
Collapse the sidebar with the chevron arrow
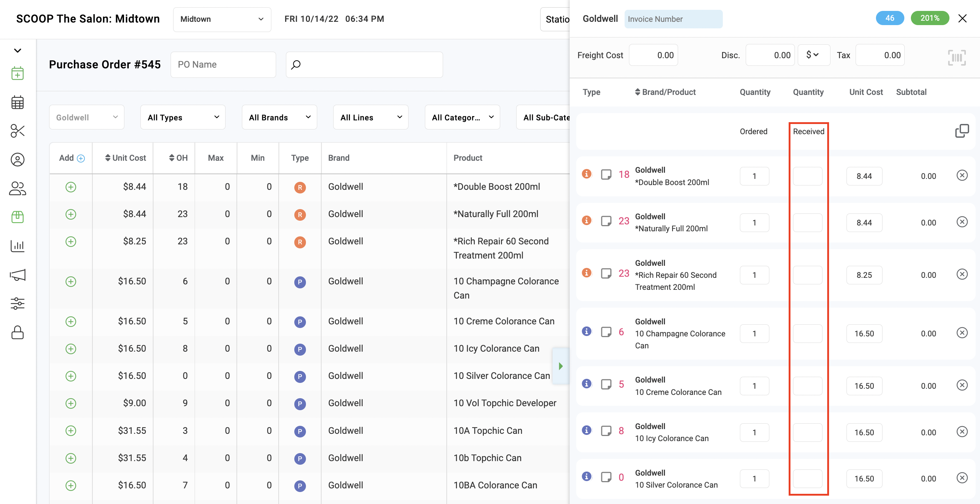click(x=17, y=51)
